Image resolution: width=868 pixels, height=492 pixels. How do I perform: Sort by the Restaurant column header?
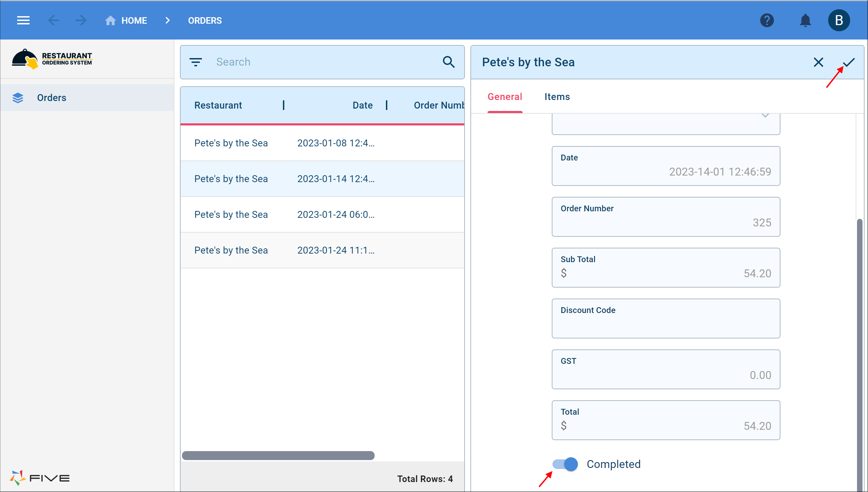[x=218, y=105]
